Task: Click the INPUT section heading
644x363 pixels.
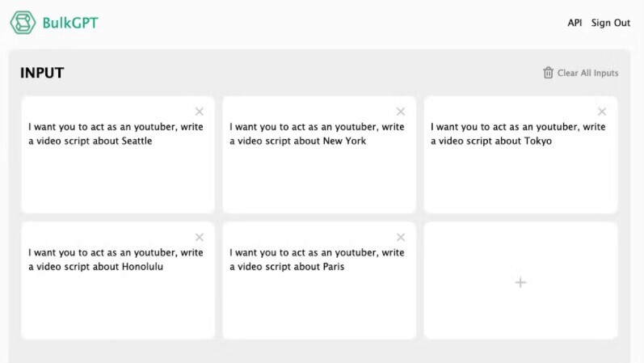Action: tap(42, 73)
